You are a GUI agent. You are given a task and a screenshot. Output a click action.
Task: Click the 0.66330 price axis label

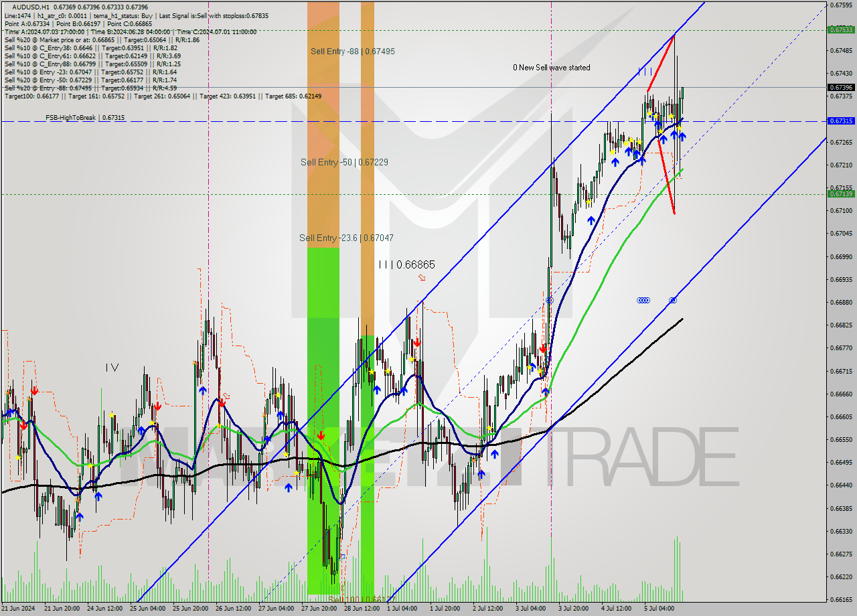[x=841, y=531]
